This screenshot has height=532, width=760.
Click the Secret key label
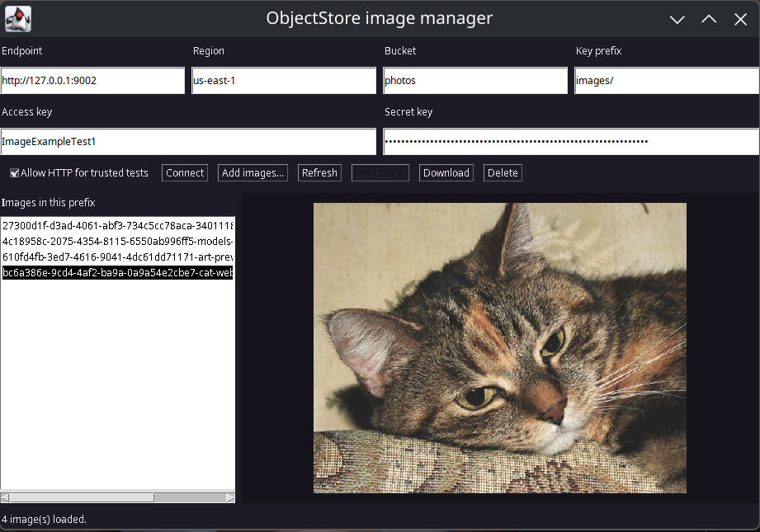click(408, 112)
